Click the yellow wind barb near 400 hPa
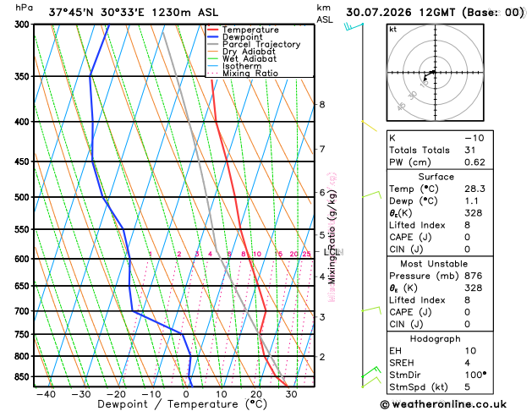 click(x=369, y=126)
